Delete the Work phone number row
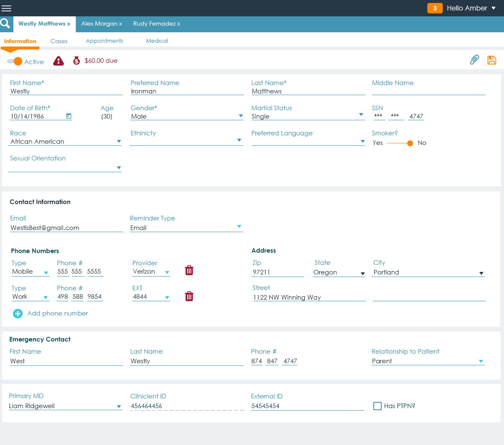 tap(189, 296)
